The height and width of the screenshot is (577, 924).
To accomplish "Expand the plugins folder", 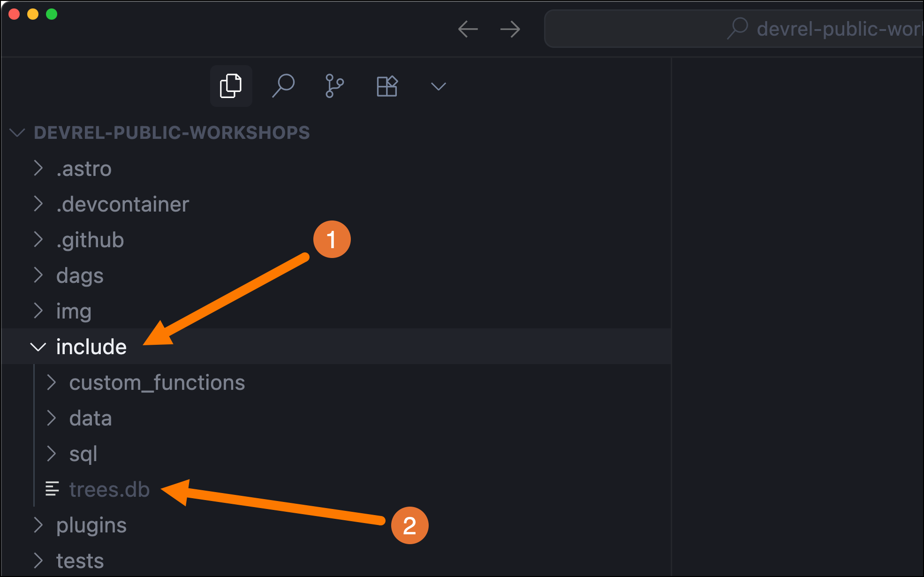I will tap(38, 525).
